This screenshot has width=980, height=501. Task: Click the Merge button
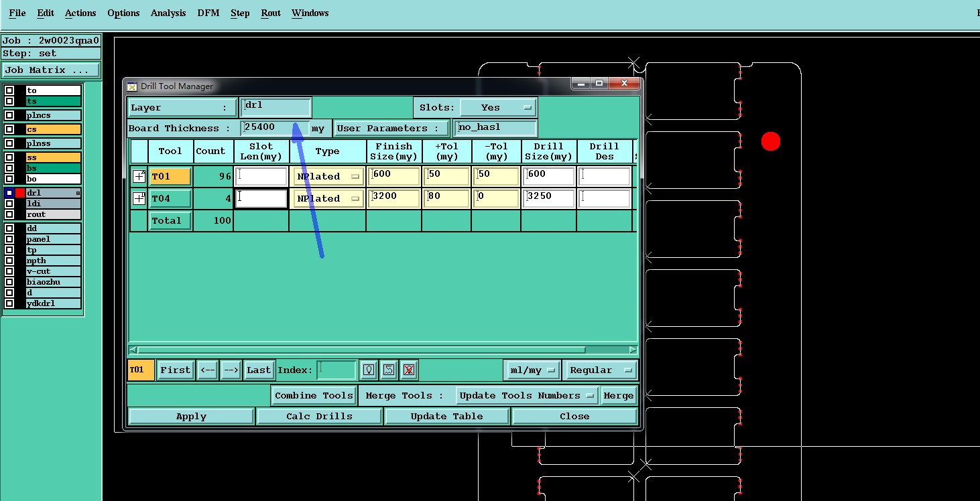pyautogui.click(x=618, y=395)
